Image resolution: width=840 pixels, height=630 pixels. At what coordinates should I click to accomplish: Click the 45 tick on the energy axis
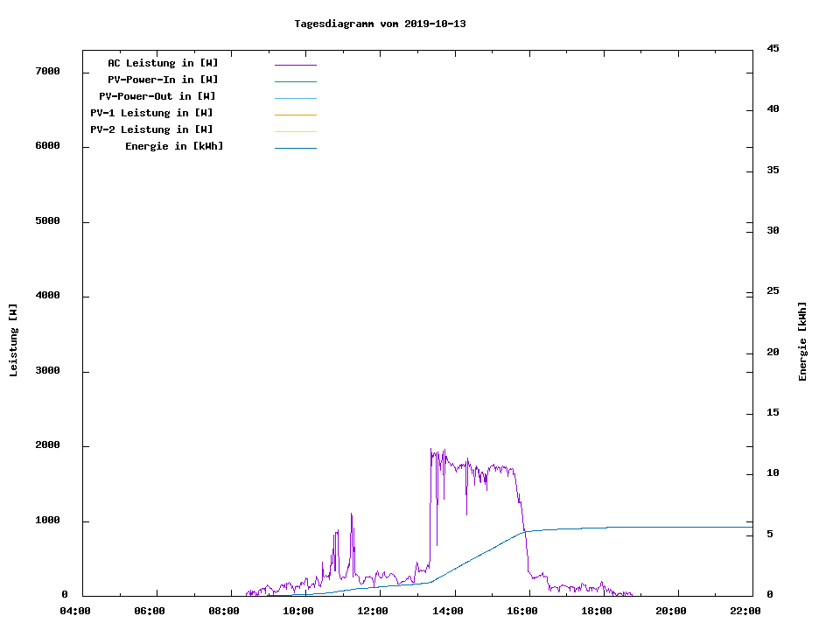pyautogui.click(x=773, y=48)
